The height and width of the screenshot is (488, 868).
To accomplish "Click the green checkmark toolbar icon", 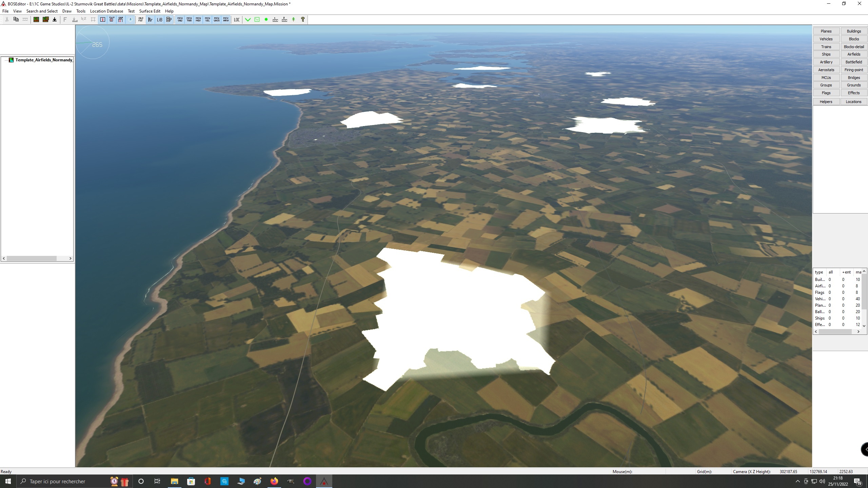I will 248,19.
